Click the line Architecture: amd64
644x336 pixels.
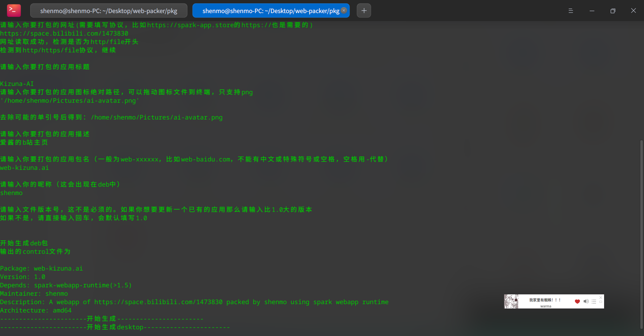[x=36, y=310]
